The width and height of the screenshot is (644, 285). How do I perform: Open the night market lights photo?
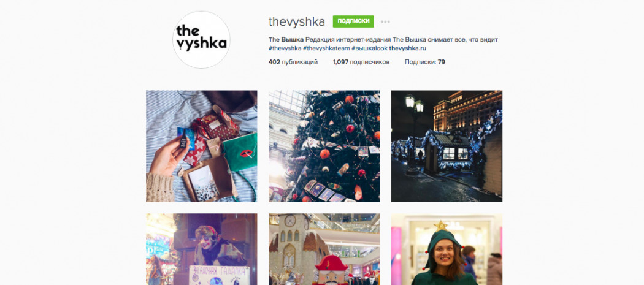(x=447, y=146)
